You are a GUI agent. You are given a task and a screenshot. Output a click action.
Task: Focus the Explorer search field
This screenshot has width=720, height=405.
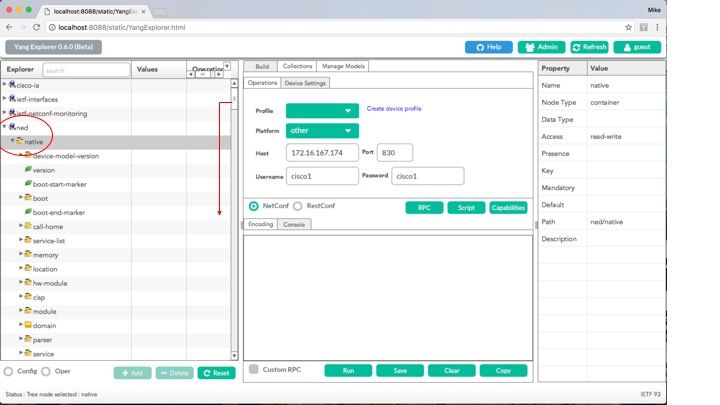tap(86, 70)
